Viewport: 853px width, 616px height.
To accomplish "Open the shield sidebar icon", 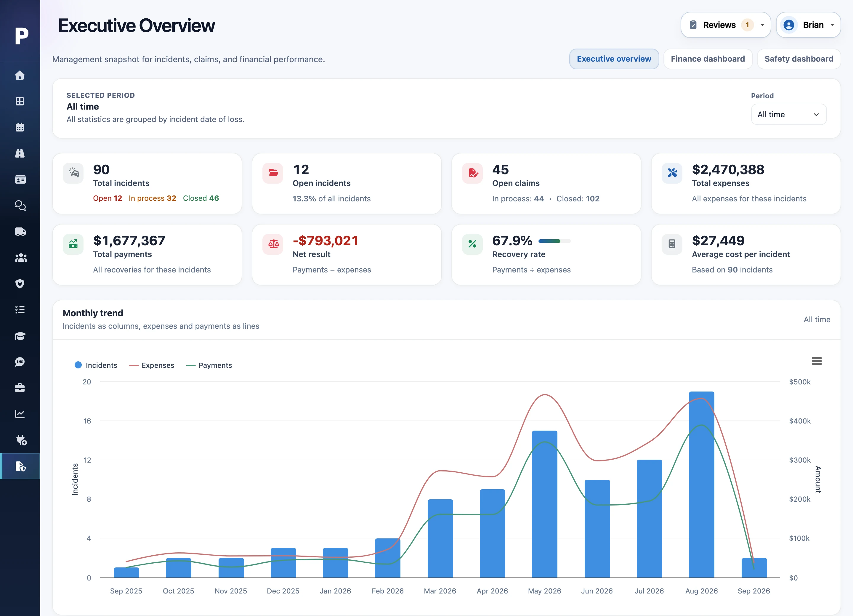I will click(x=20, y=283).
